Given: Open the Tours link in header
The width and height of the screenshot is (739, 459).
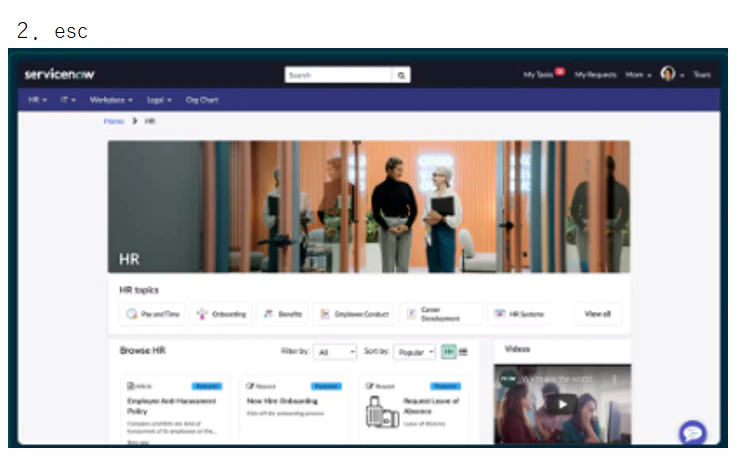Looking at the screenshot, I should (702, 74).
